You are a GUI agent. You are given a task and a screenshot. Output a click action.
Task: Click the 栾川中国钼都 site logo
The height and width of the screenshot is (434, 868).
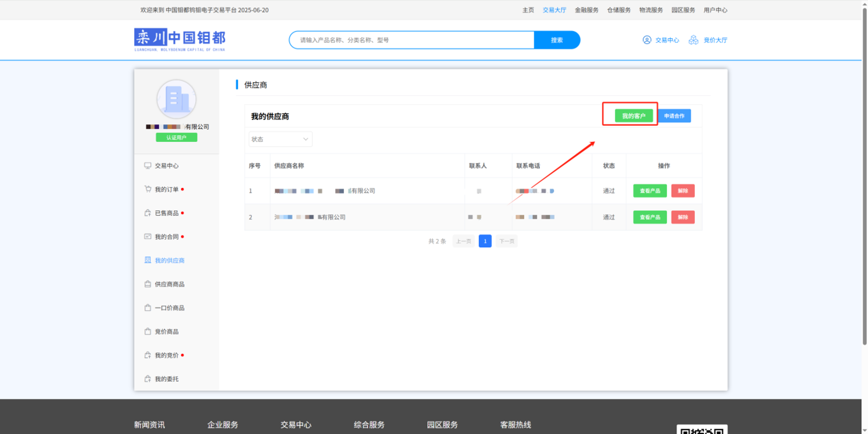coord(180,39)
